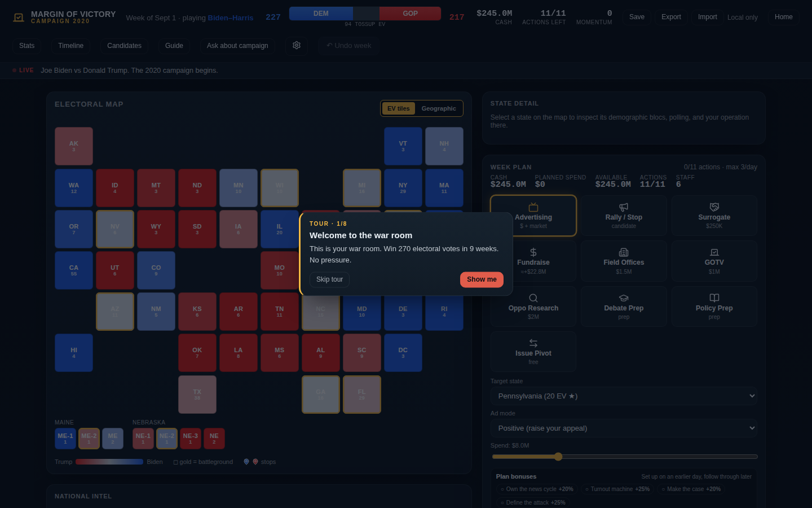
Task: Select the Texas (TX) state tile
Action: (197, 395)
